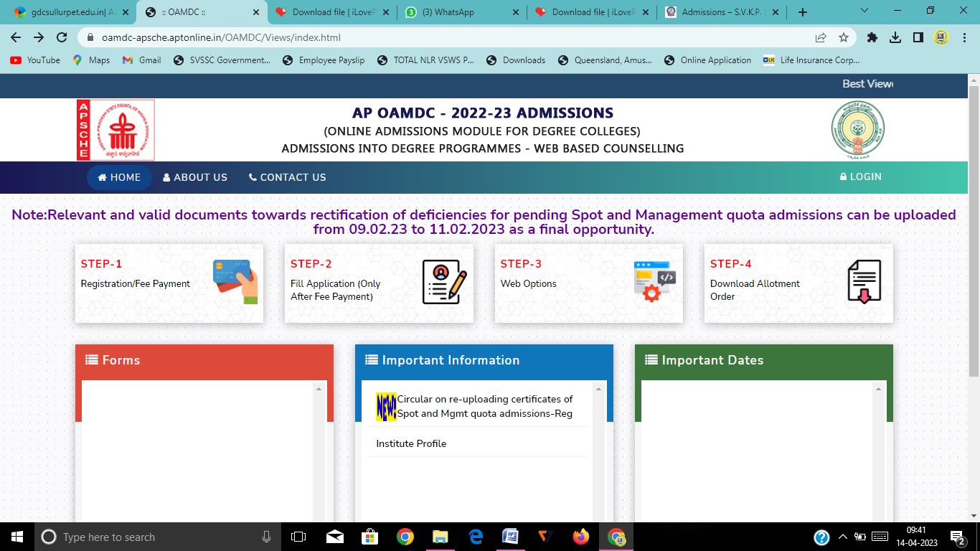The width and height of the screenshot is (980, 551).
Task: Open Chrome downloads icon in toolbar
Action: (x=895, y=37)
